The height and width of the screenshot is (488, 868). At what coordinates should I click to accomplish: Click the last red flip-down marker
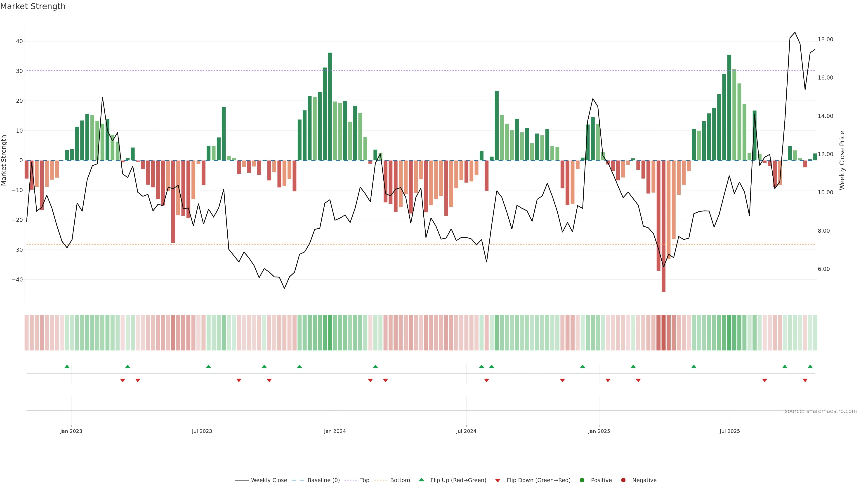click(x=805, y=380)
